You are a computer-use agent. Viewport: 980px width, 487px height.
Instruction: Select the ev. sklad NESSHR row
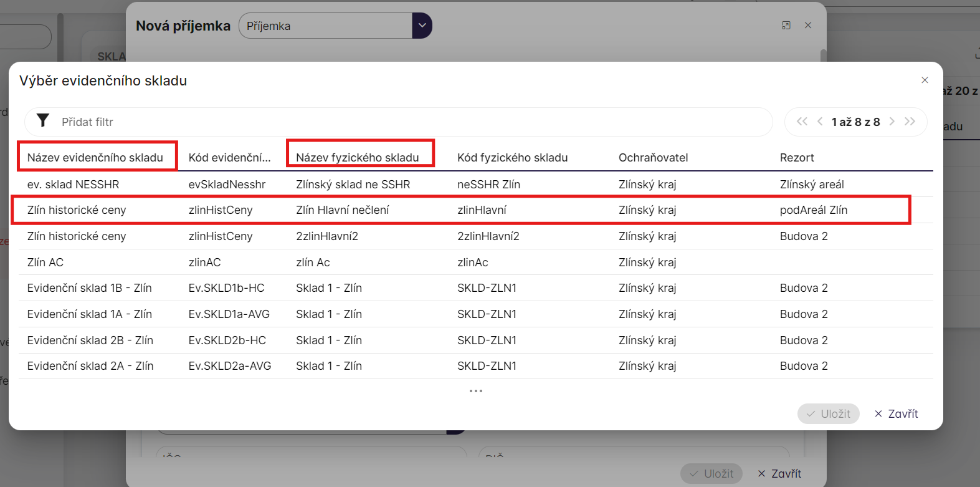461,185
